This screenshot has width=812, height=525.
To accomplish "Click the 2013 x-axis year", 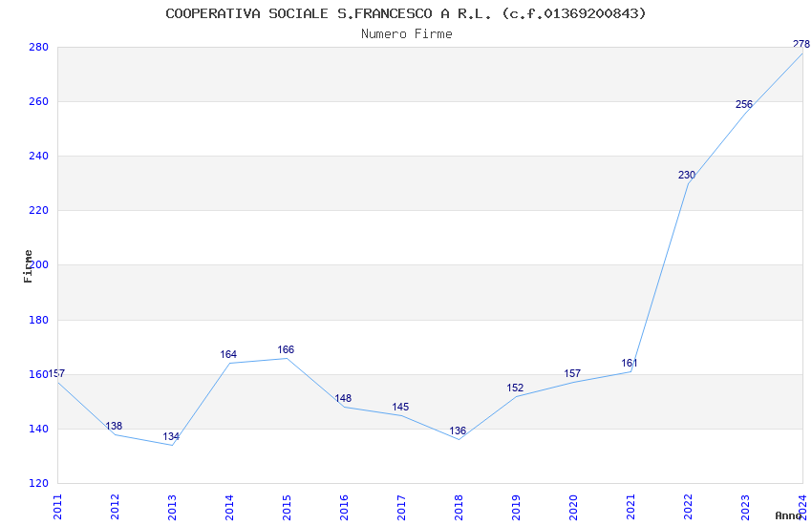I will click(x=173, y=507).
